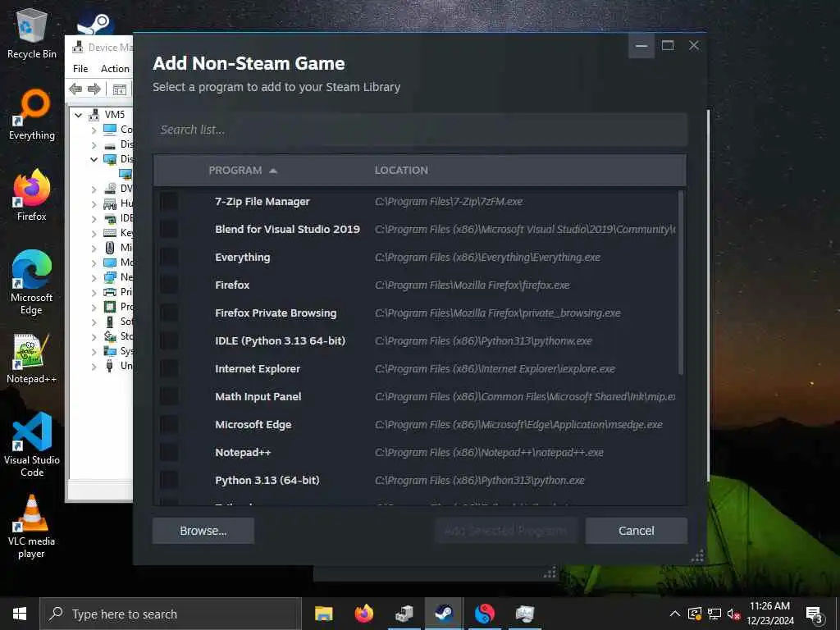Check the Notepad++ program checkbox
This screenshot has height=630, width=840.
pos(169,452)
